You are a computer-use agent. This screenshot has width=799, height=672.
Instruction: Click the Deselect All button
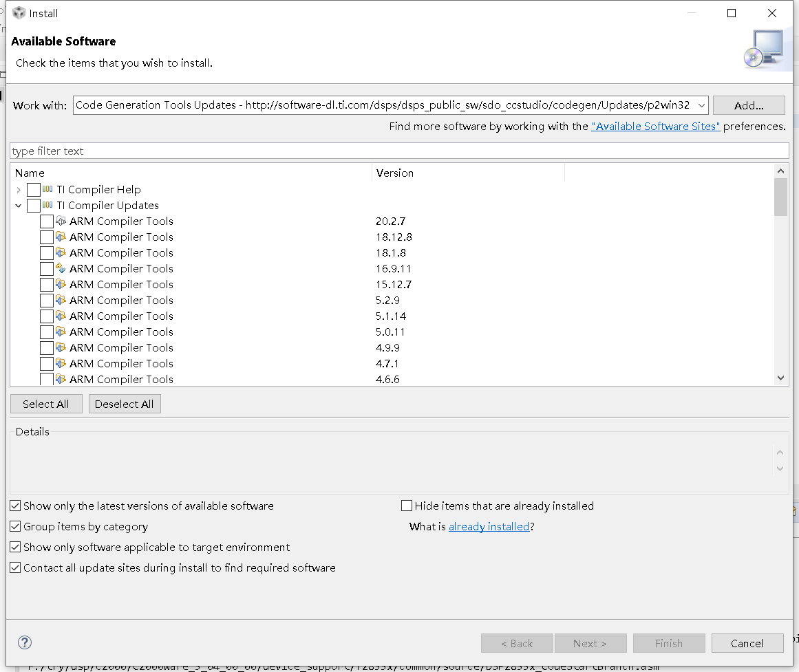pyautogui.click(x=125, y=404)
